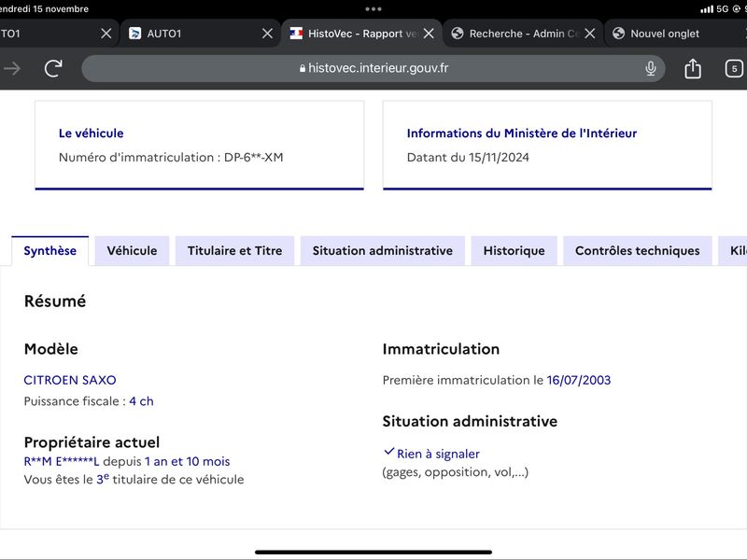The image size is (747, 560).
Task: Reload the HistoVec page
Action: click(x=53, y=68)
